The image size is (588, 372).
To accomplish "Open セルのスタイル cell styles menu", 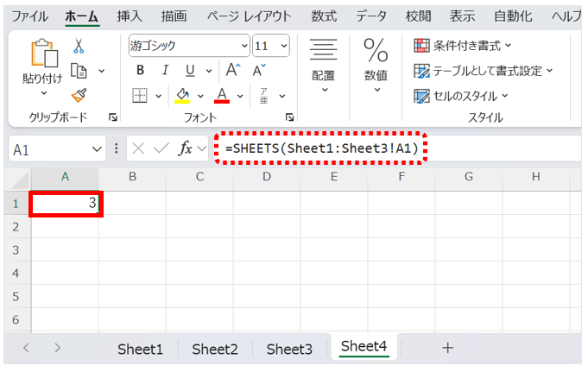I will click(461, 96).
